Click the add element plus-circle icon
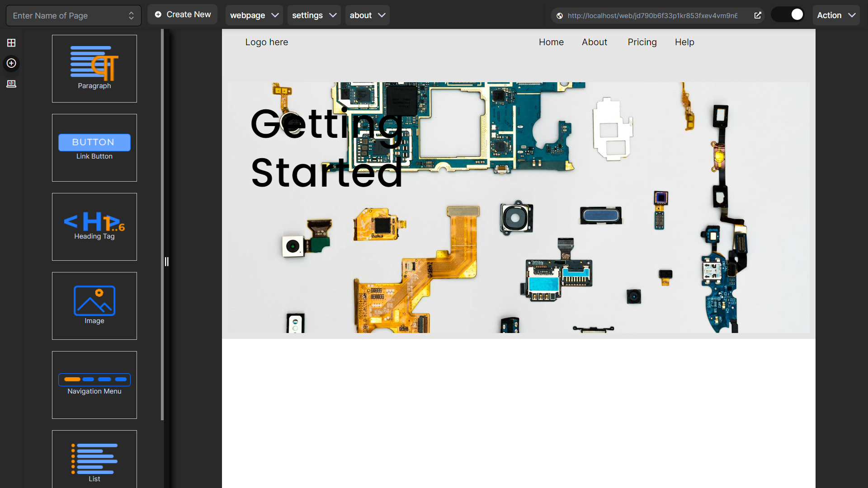This screenshot has width=868, height=488. click(x=11, y=63)
